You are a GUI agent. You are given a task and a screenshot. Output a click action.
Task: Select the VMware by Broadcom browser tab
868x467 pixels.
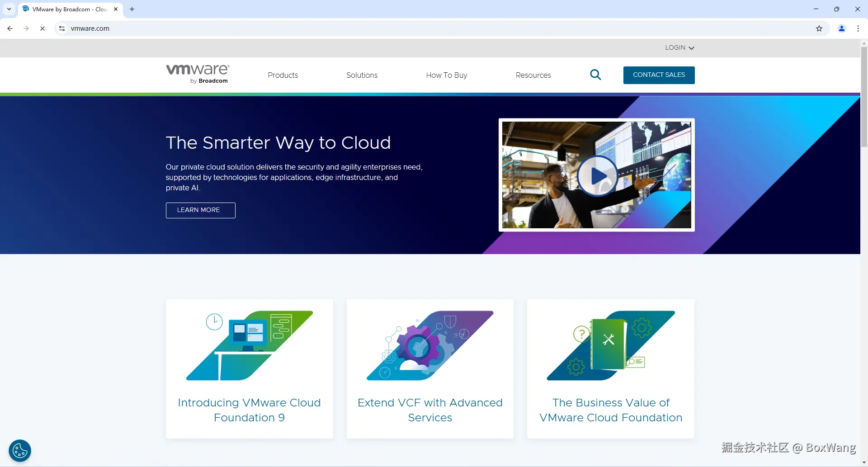[71, 9]
